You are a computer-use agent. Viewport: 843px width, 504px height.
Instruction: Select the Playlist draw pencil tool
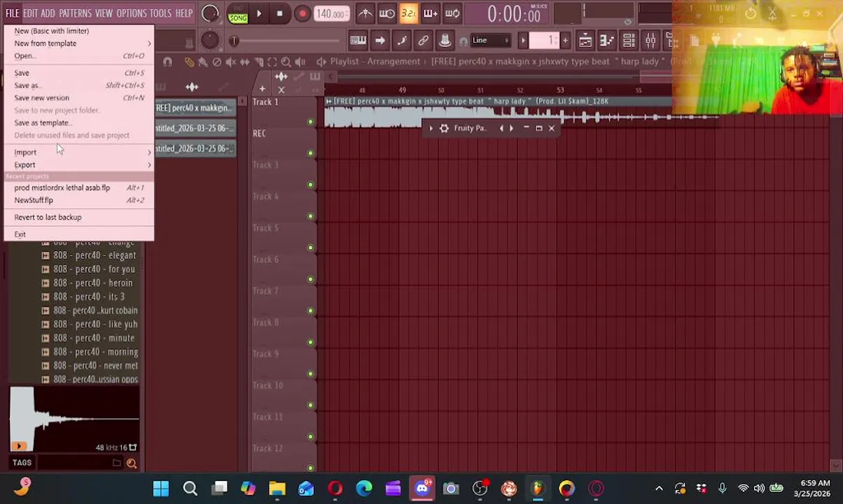pyautogui.click(x=189, y=62)
